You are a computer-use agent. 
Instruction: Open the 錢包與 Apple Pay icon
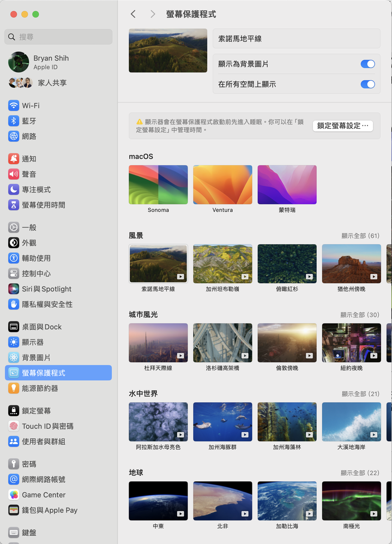click(x=14, y=510)
